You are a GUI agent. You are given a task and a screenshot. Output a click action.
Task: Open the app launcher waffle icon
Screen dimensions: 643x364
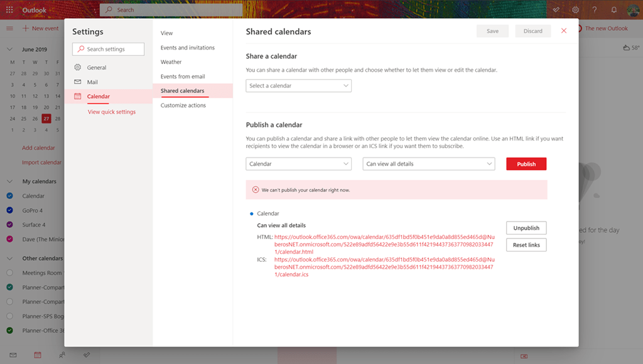point(9,9)
